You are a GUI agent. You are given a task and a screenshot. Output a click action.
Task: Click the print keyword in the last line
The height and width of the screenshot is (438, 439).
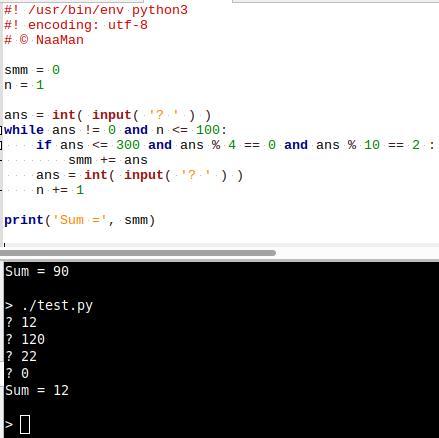click(24, 220)
